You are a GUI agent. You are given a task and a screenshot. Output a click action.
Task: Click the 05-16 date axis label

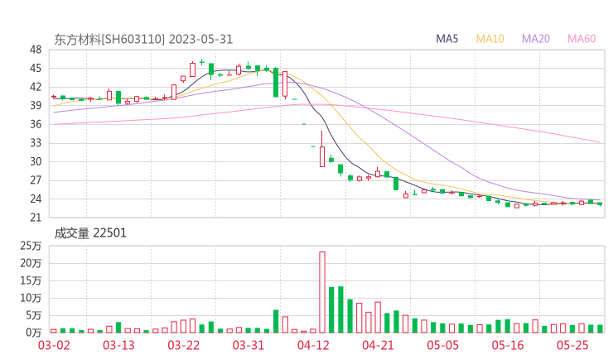pos(508,345)
